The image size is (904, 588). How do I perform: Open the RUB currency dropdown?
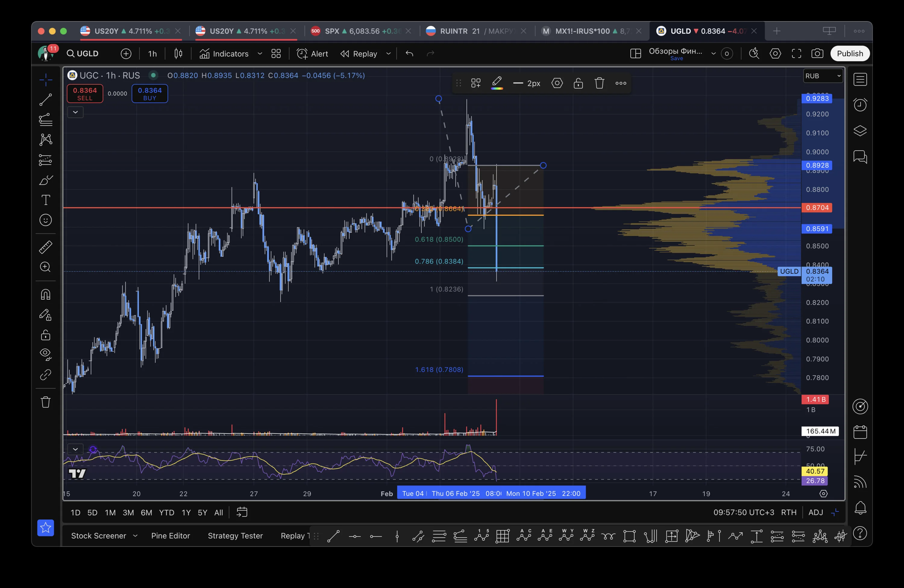click(x=823, y=76)
